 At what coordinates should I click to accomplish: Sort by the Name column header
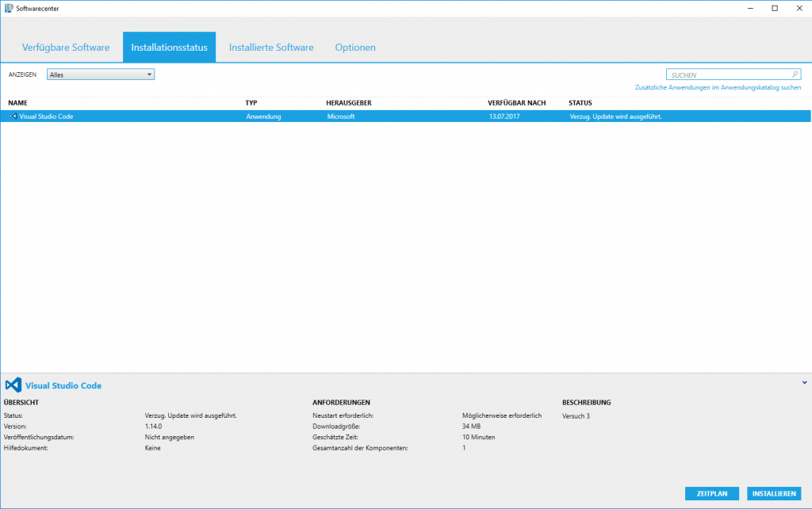point(18,103)
